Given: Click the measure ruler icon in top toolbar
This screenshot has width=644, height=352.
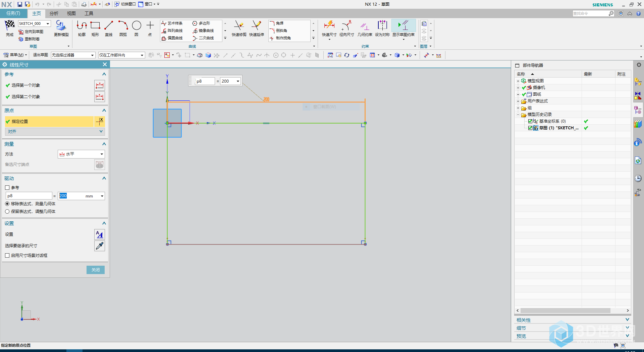Looking at the screenshot, I should point(438,55).
